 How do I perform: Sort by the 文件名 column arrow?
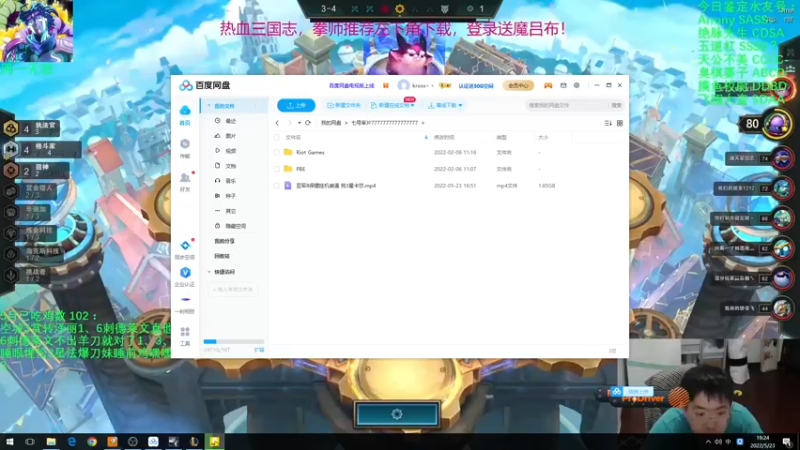[x=426, y=137]
